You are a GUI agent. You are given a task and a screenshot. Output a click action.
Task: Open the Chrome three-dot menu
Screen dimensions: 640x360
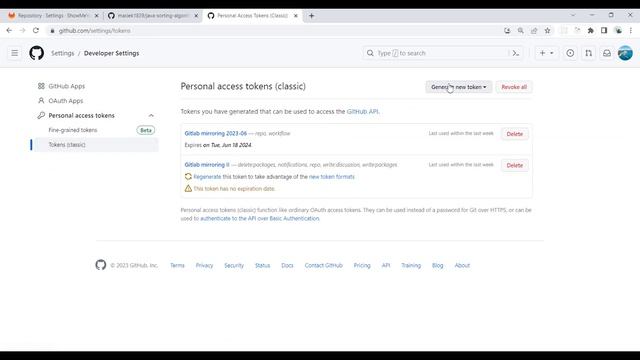click(631, 31)
